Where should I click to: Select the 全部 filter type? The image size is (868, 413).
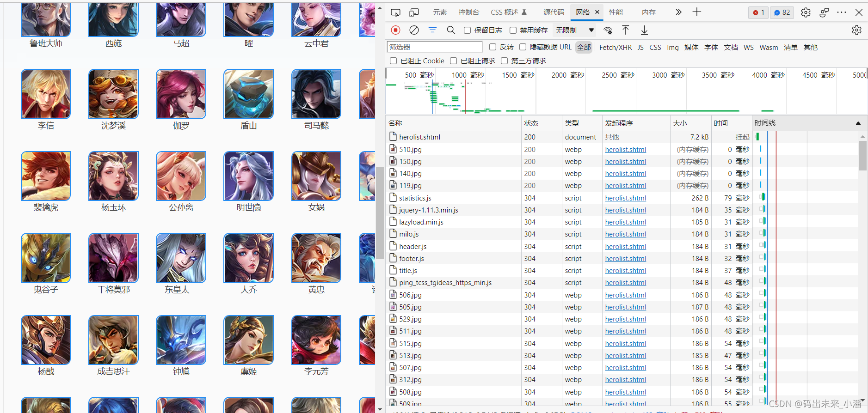tap(584, 47)
